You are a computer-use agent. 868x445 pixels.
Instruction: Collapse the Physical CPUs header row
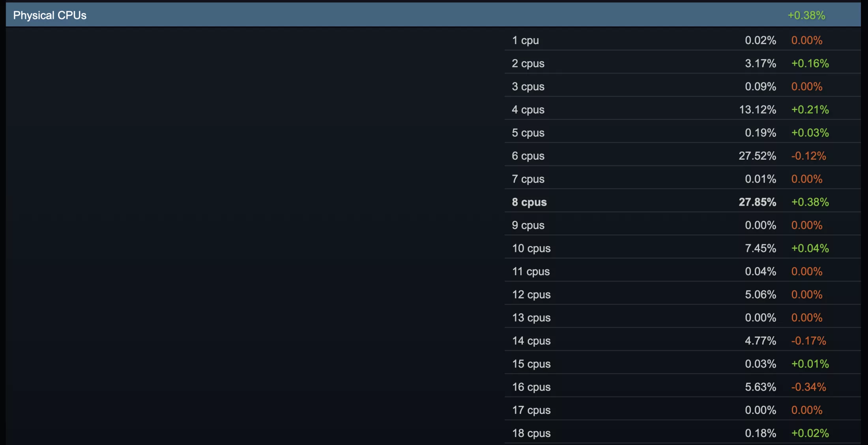[x=433, y=15]
